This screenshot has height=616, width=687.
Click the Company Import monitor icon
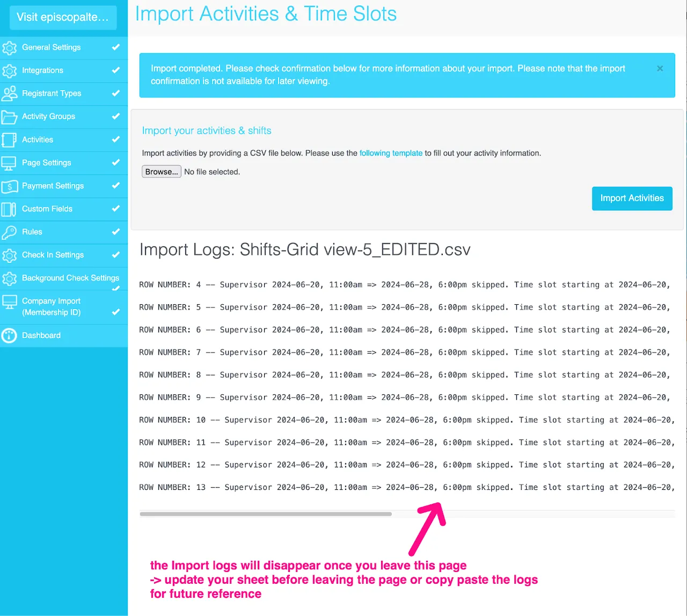pyautogui.click(x=10, y=302)
